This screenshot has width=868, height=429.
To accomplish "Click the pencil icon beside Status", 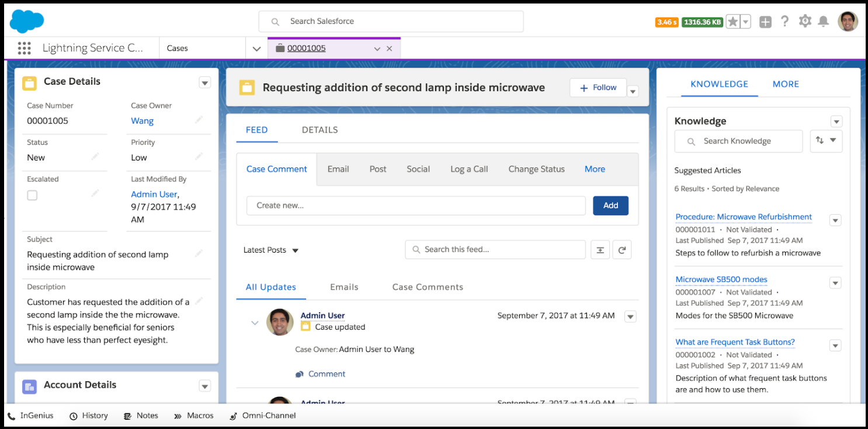I will click(x=95, y=156).
